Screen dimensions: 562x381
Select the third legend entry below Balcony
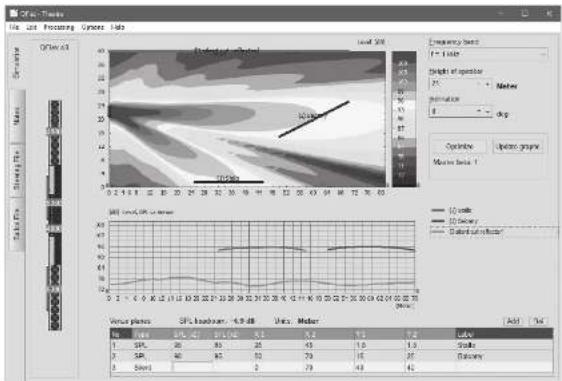tap(467, 232)
